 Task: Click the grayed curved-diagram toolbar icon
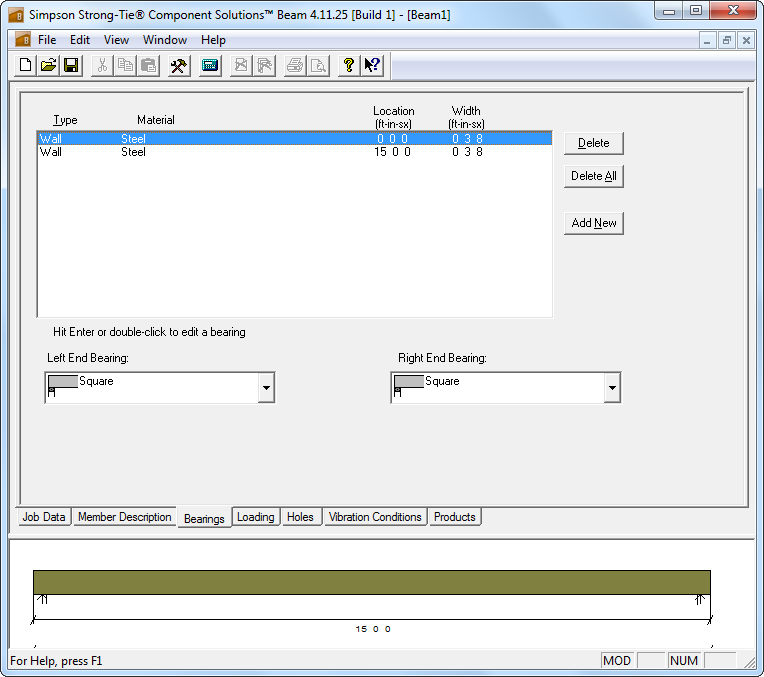(x=264, y=65)
